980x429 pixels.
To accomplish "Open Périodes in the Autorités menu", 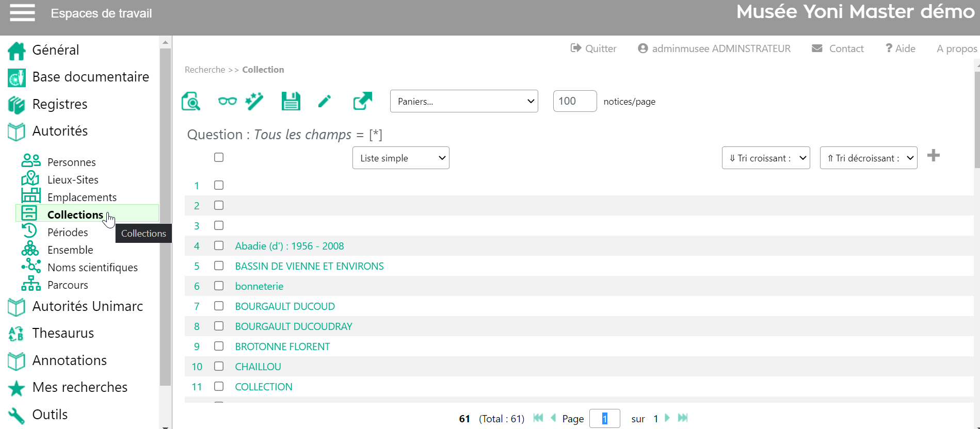I will tap(68, 233).
